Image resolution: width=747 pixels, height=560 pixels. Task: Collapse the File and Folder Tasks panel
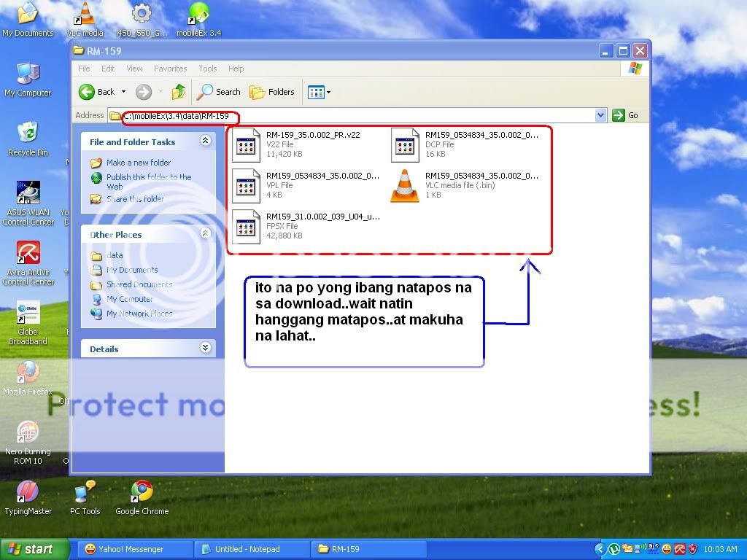pos(205,141)
